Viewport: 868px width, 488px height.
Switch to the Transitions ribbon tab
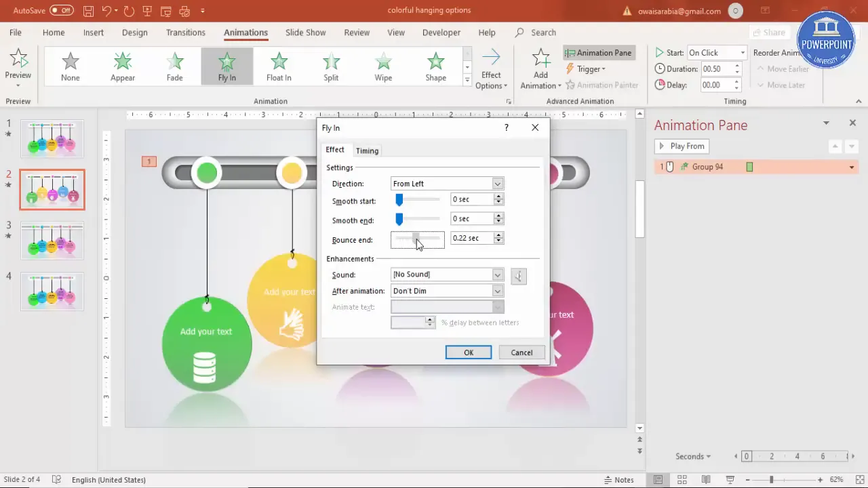point(186,33)
